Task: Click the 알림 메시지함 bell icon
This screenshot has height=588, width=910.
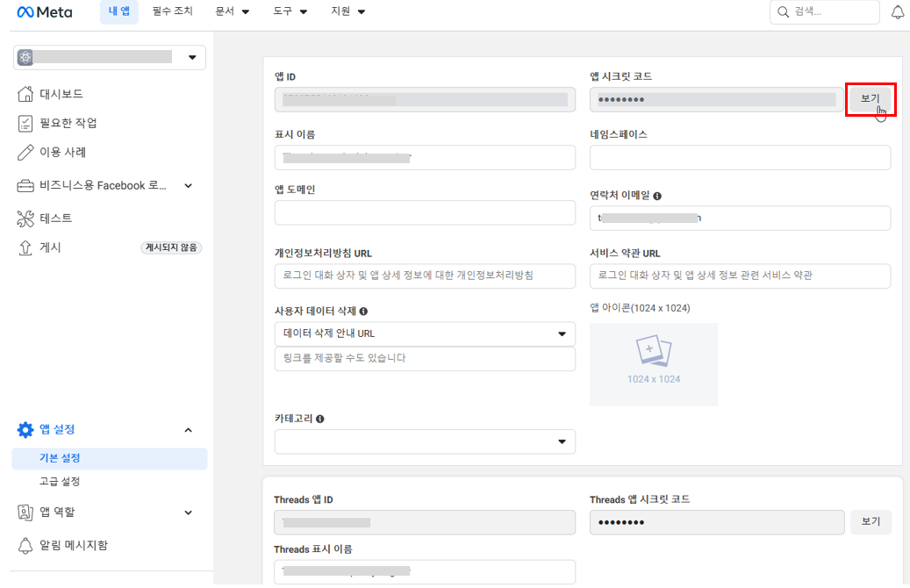Action: coord(25,546)
